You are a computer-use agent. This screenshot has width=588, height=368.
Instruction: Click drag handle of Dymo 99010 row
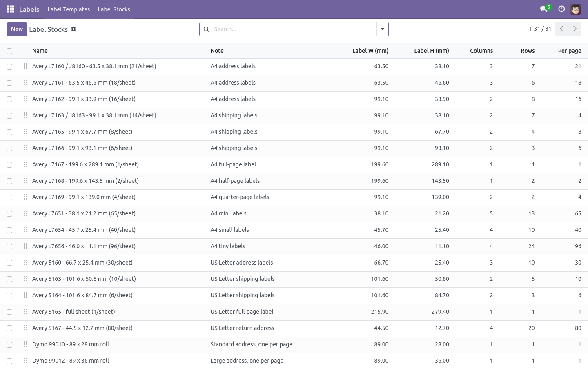point(25,344)
